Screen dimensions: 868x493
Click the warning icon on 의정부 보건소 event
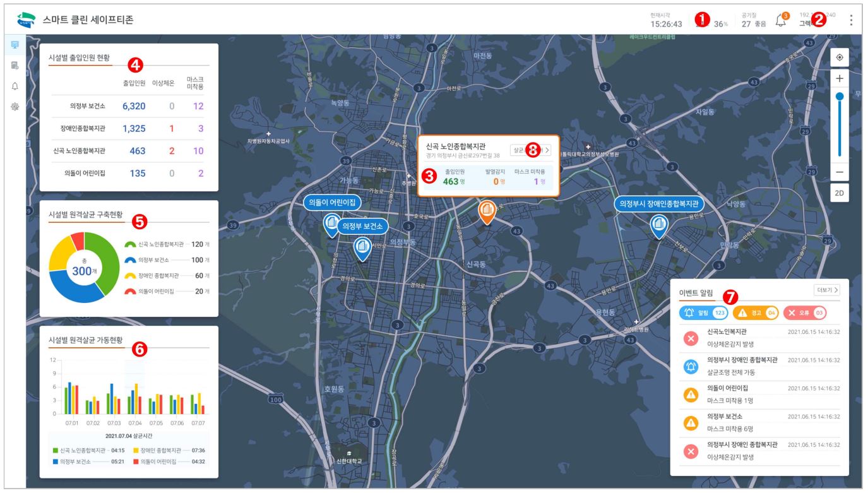(691, 423)
